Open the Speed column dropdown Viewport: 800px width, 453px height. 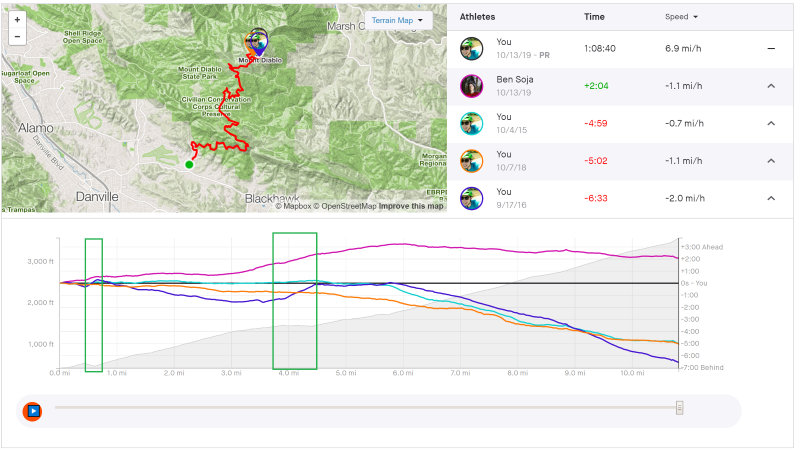pos(682,17)
